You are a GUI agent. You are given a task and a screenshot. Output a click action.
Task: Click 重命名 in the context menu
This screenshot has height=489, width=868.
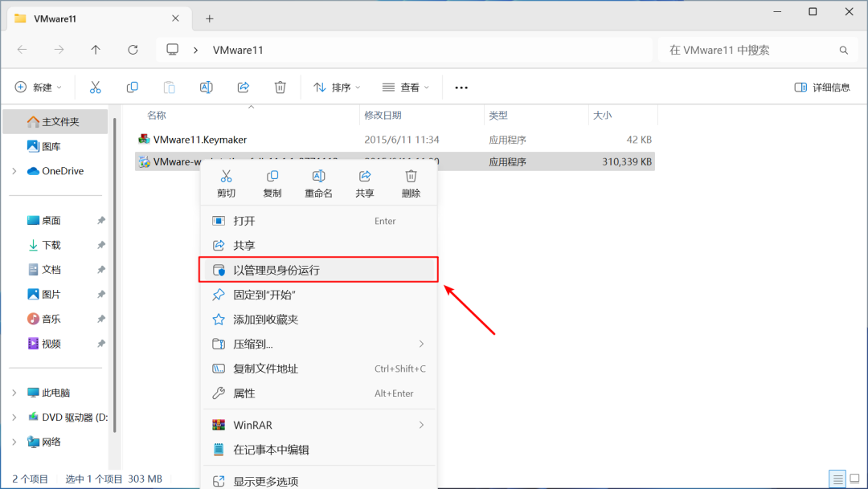pyautogui.click(x=318, y=184)
